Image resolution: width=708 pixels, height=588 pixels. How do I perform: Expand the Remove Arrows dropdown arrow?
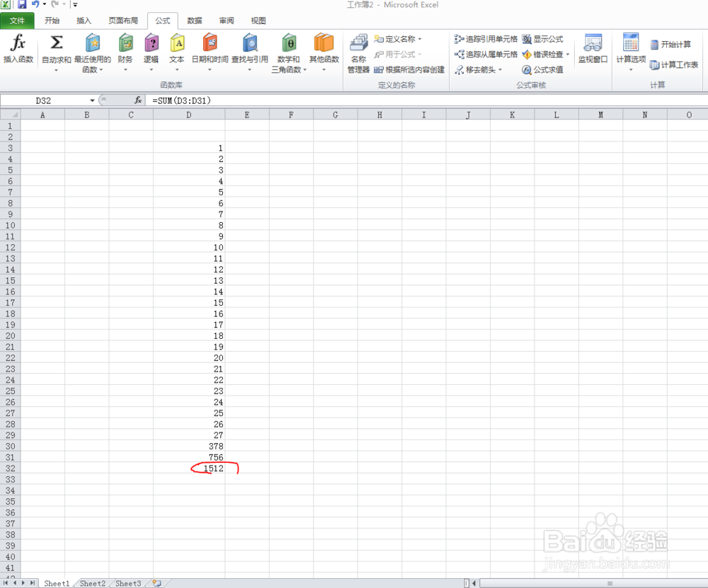(501, 69)
